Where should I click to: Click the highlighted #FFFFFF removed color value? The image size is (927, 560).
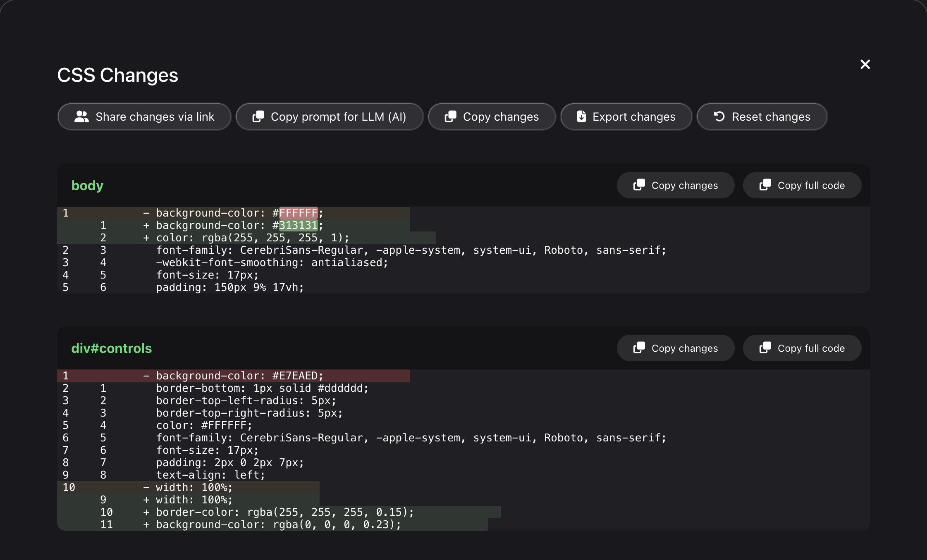tap(298, 213)
